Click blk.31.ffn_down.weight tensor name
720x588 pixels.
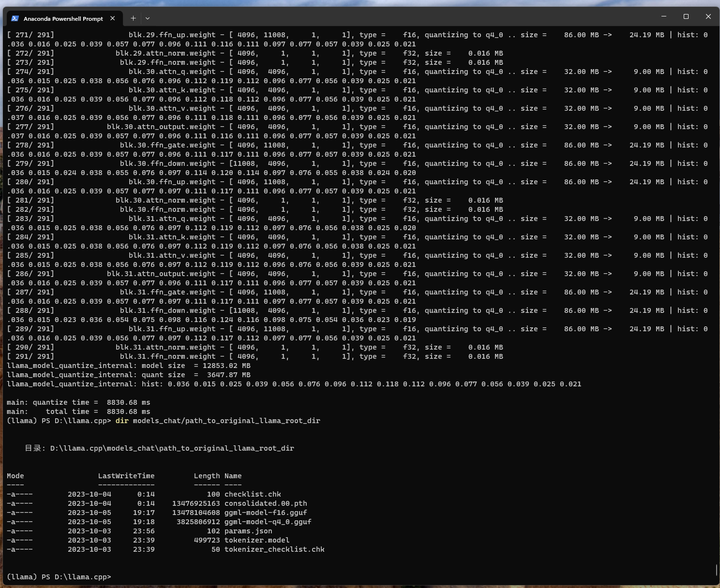click(x=168, y=310)
